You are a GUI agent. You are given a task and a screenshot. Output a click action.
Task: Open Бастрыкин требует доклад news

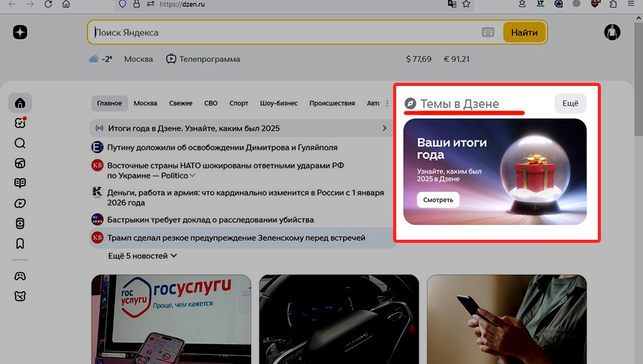click(x=210, y=220)
